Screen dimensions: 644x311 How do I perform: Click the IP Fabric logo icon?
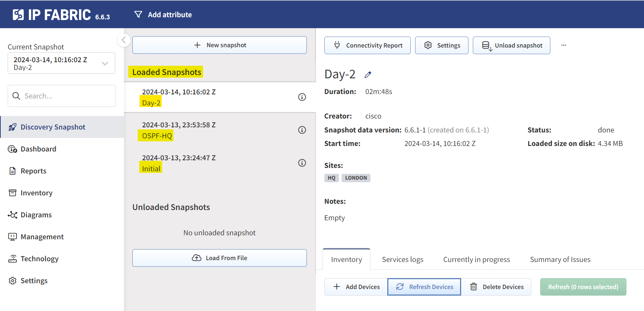coord(18,15)
